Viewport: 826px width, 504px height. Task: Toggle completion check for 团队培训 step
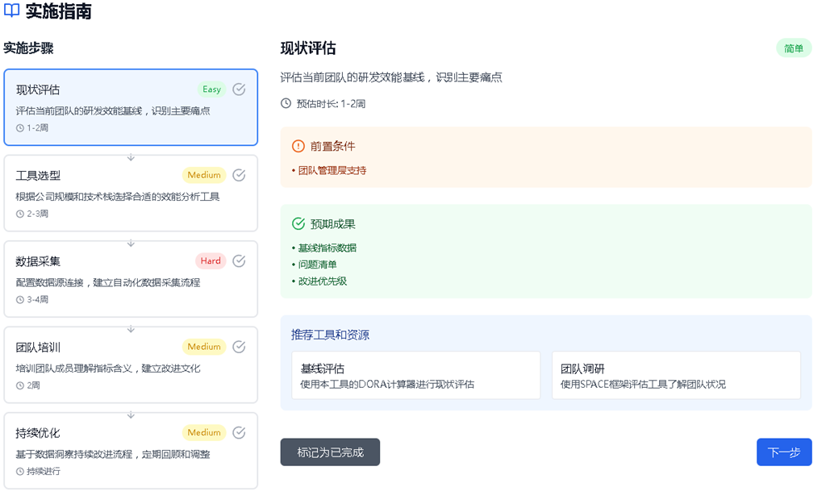click(x=239, y=347)
